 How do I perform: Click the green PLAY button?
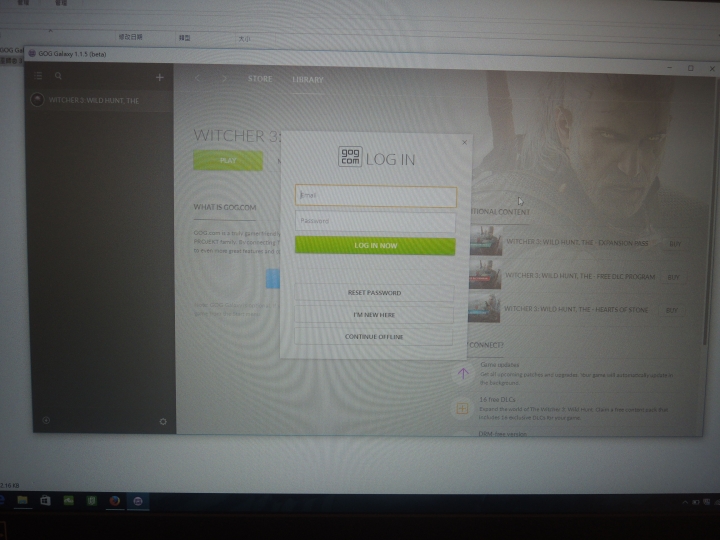point(228,161)
